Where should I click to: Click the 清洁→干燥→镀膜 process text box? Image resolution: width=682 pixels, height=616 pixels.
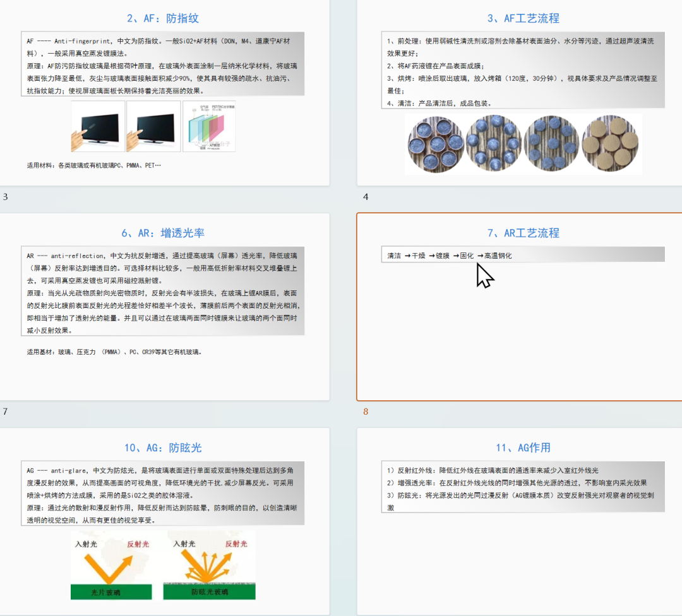click(x=523, y=255)
